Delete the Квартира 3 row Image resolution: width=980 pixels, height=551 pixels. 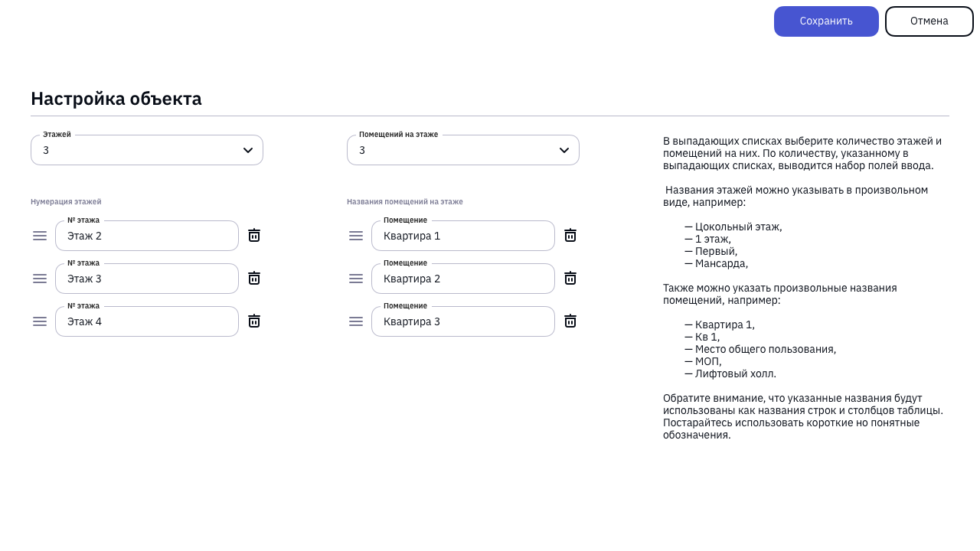point(570,321)
